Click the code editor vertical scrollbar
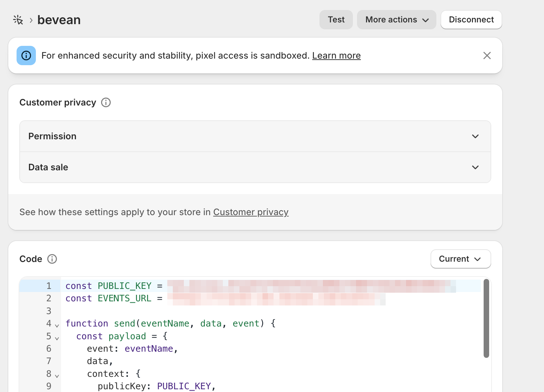Image resolution: width=544 pixels, height=392 pixels. click(486, 318)
